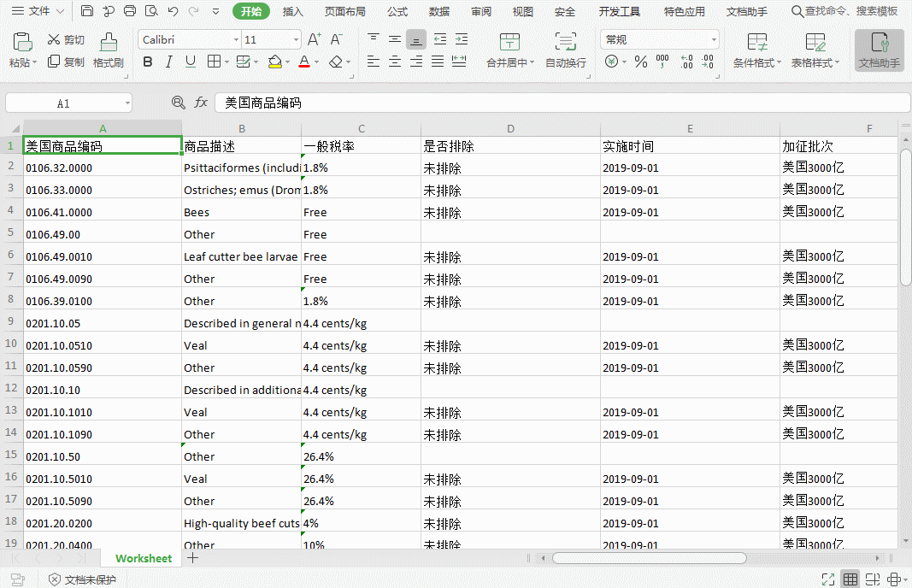Open 条件格式 conditional formatting
Image resolution: width=912 pixels, height=588 pixels.
click(756, 50)
